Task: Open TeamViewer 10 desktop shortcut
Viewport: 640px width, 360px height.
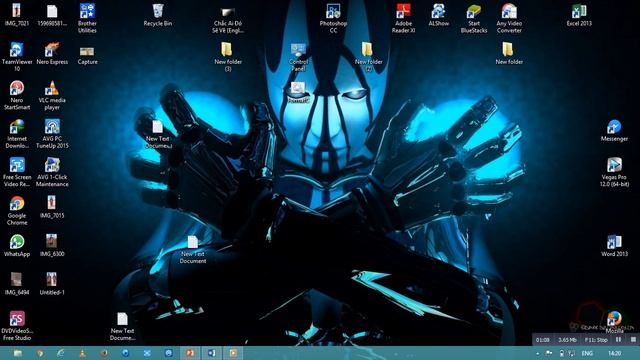Action: (17, 56)
